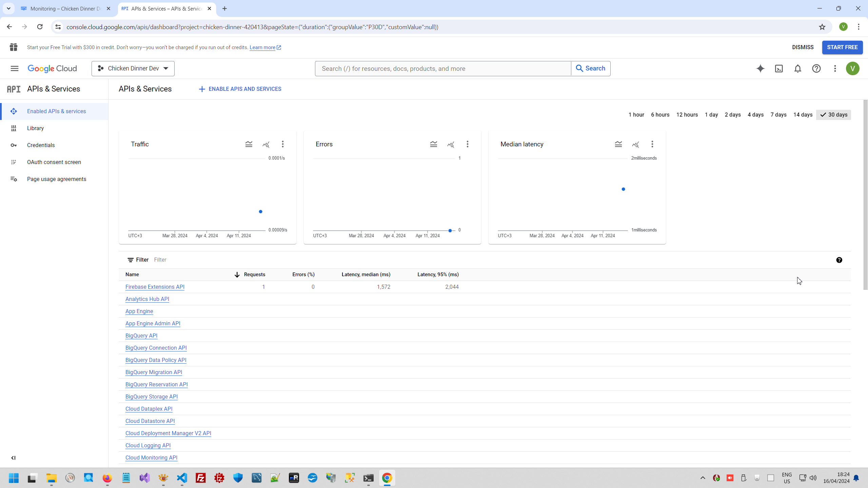
Task: Choose the 14 days time range
Action: tap(803, 115)
